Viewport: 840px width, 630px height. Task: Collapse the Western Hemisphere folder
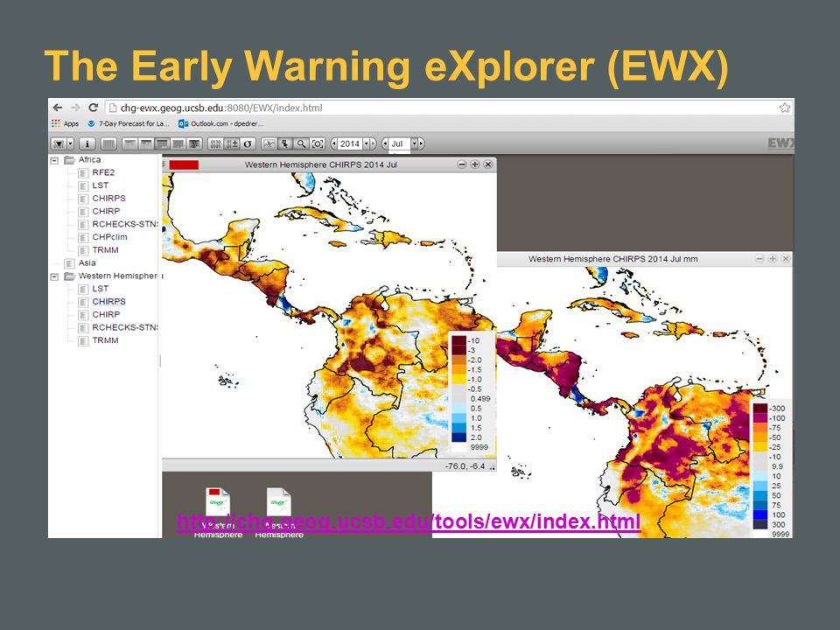pyautogui.click(x=54, y=277)
